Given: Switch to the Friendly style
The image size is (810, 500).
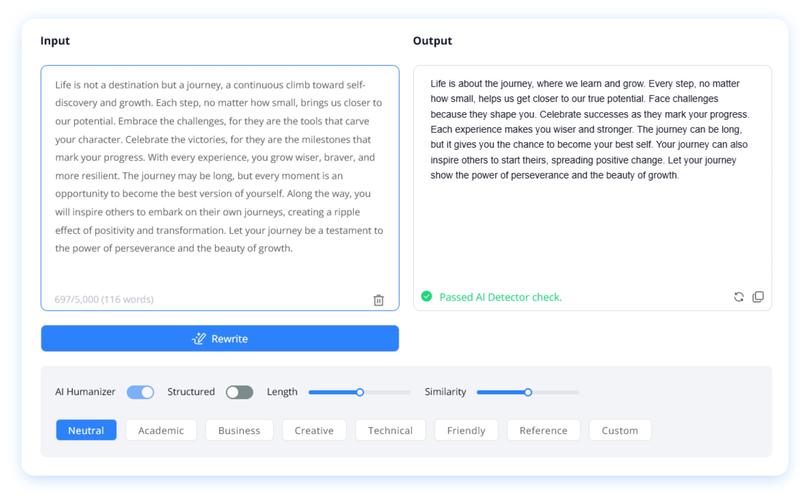Looking at the screenshot, I should (x=466, y=430).
